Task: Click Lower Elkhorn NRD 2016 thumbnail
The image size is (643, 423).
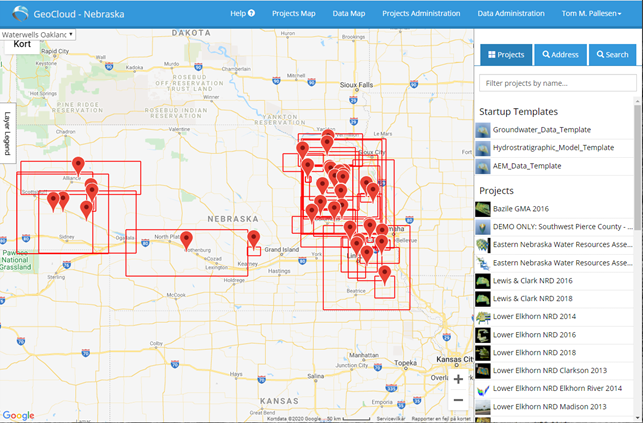Action: click(x=483, y=335)
